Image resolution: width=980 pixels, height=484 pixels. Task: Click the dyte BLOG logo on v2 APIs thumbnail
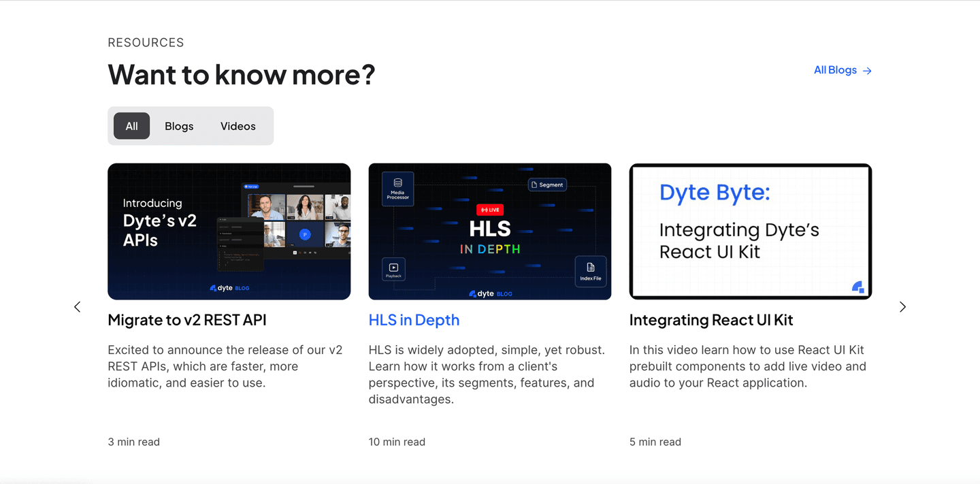229,288
